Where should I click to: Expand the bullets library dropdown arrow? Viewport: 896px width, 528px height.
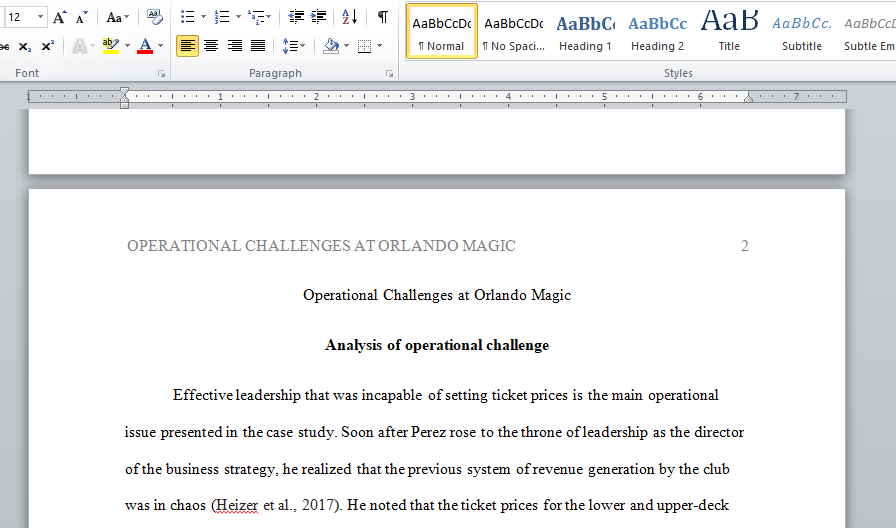203,17
